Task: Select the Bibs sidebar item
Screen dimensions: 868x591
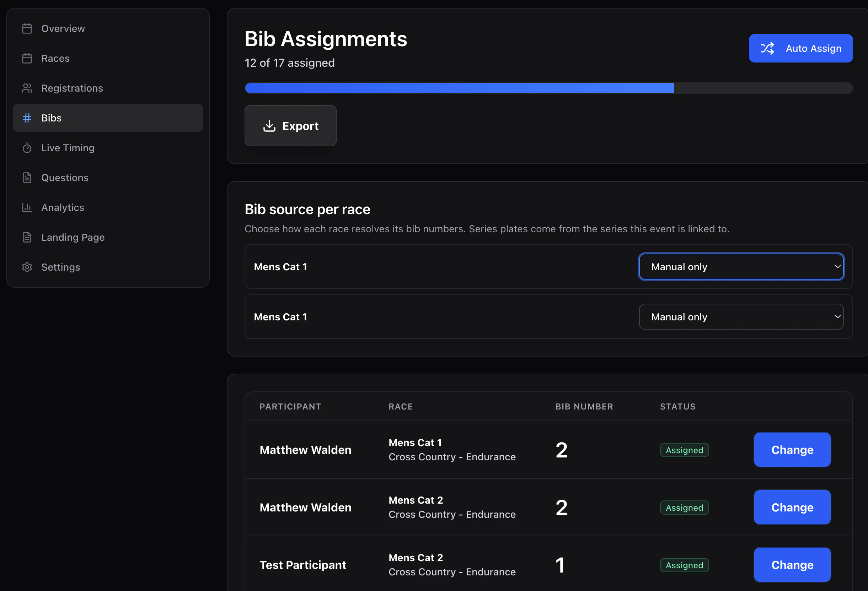Action: coord(108,118)
